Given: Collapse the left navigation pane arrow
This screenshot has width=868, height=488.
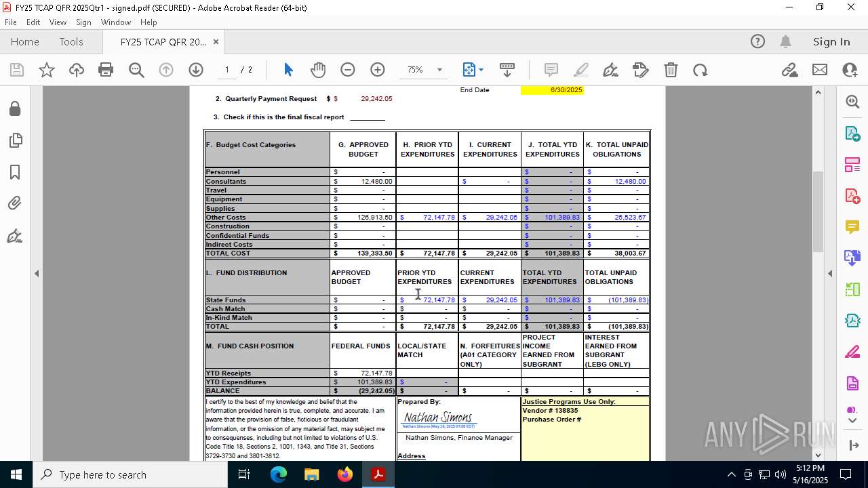Looking at the screenshot, I should 37,273.
